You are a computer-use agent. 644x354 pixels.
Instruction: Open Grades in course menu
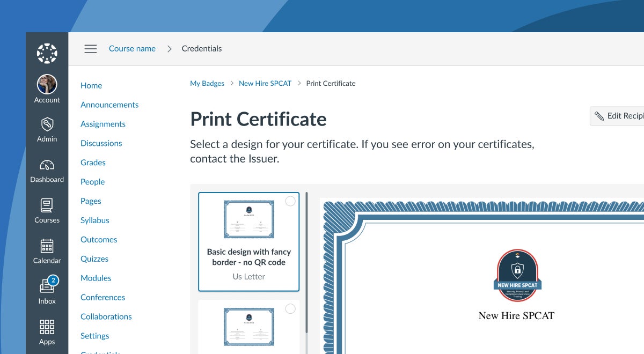93,163
